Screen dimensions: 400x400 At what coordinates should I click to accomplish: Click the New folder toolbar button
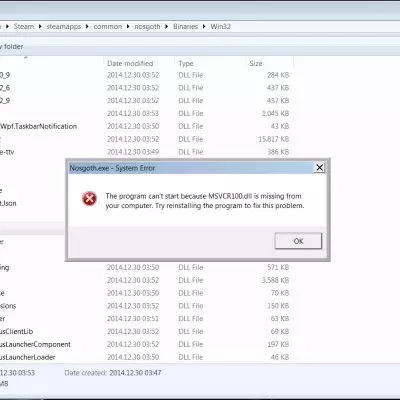(x=11, y=46)
